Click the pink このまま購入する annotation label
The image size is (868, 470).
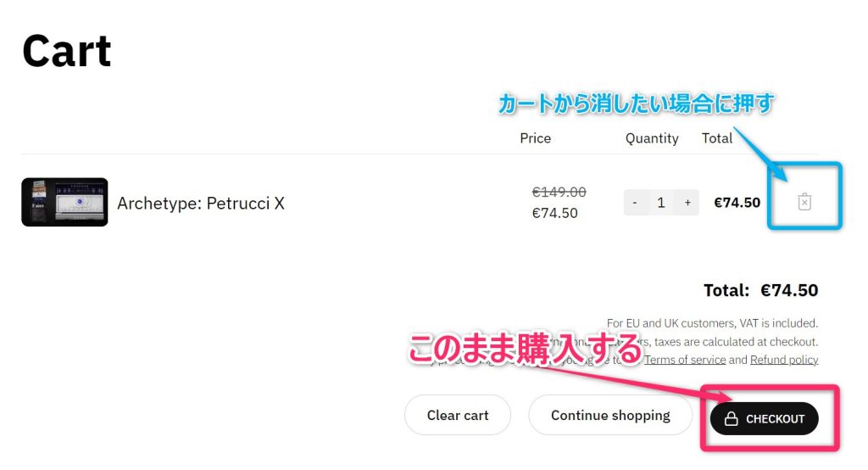coord(526,350)
